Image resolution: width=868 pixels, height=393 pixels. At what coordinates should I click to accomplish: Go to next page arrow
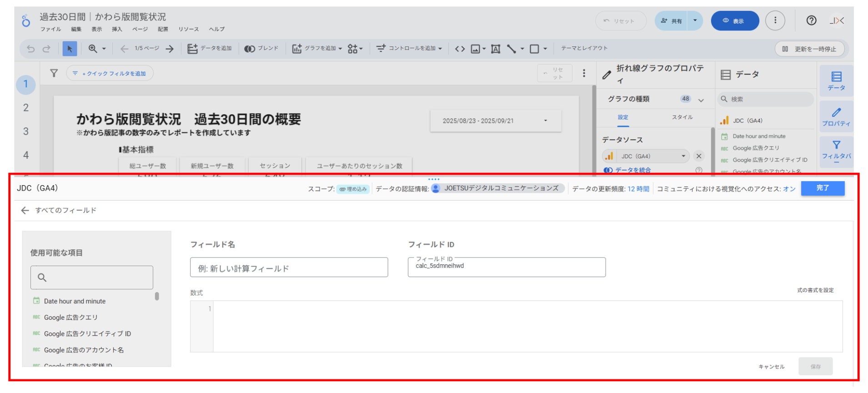(170, 49)
